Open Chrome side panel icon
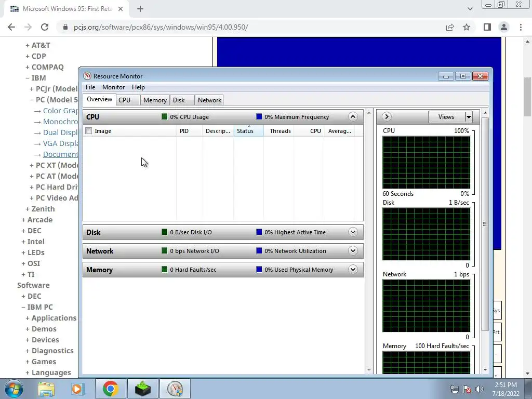This screenshot has height=399, width=532. point(487,27)
